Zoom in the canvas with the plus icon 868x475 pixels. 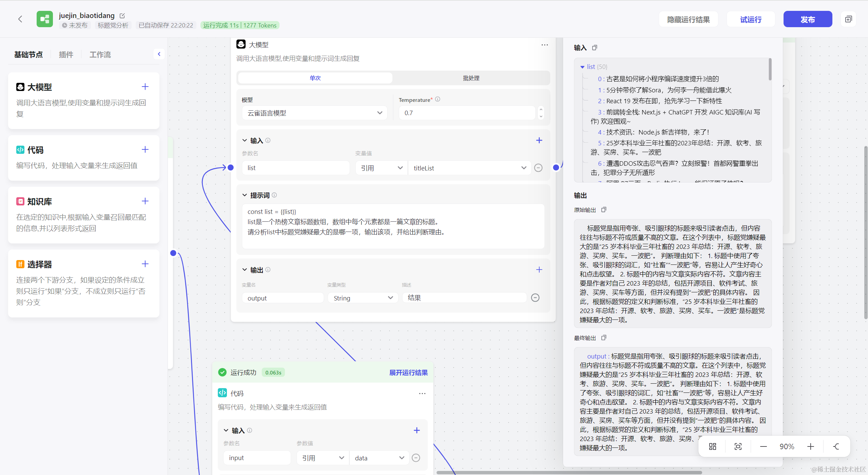tap(811, 446)
